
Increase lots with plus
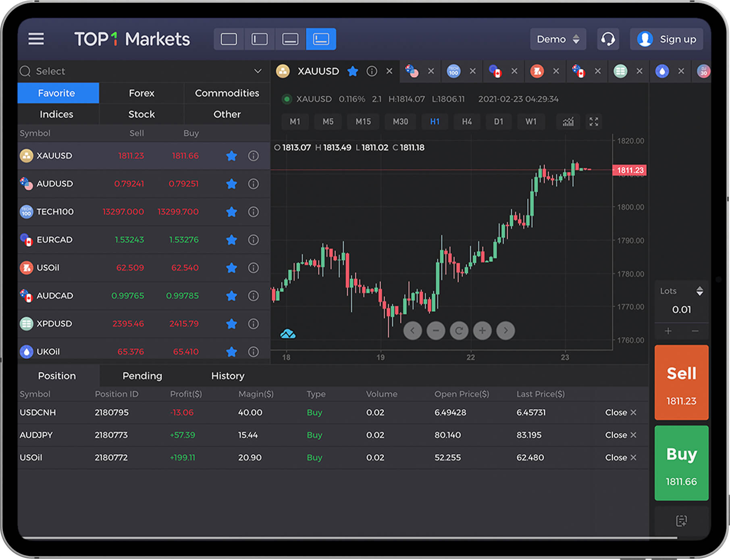668,331
